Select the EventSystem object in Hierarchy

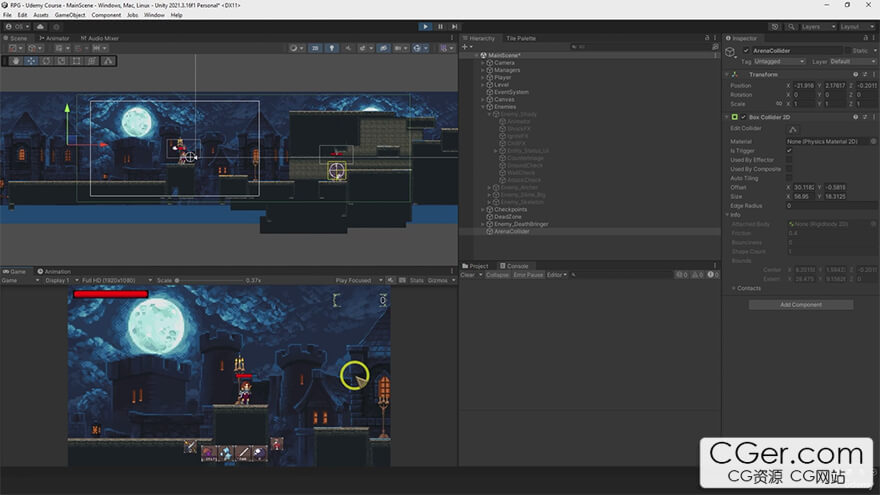(x=511, y=92)
